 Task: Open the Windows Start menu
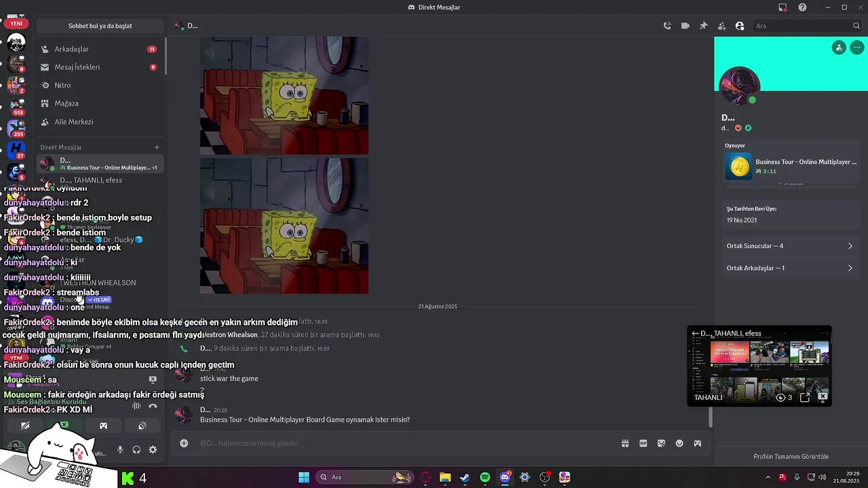coord(304,477)
